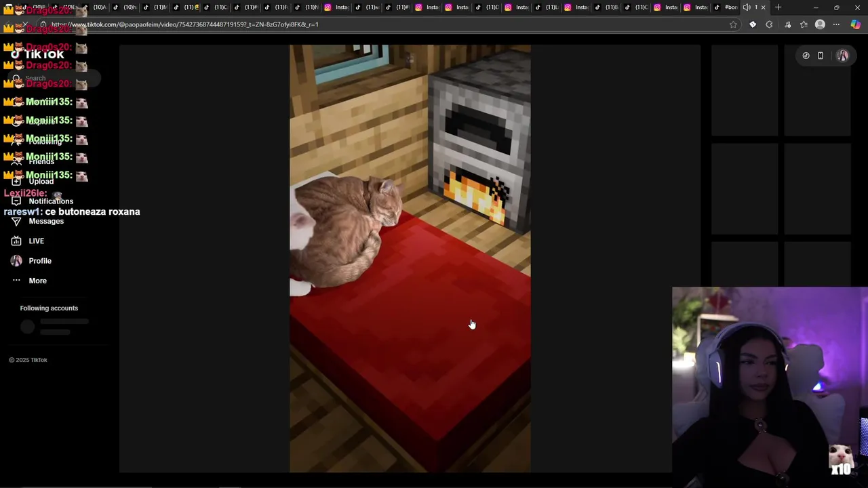The height and width of the screenshot is (488, 868).
Task: Switch to the last Instagram tab
Action: point(695,7)
